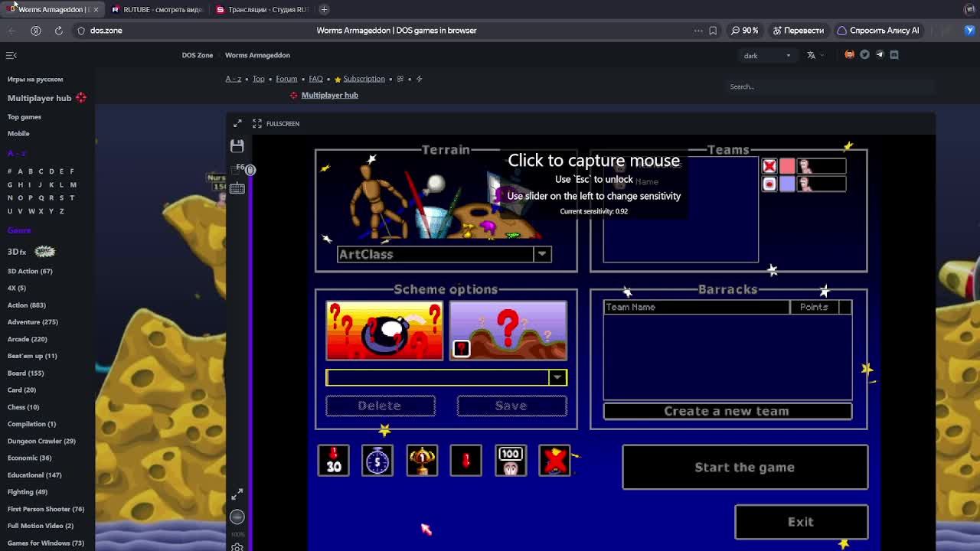Click the red worm select icon
Screen dimensions: 980x551
(x=466, y=461)
